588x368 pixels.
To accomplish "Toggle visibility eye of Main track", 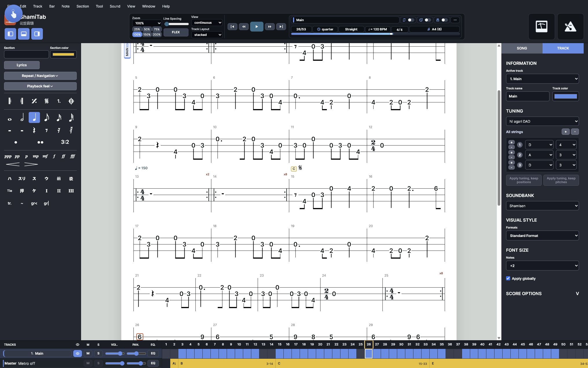I will click(78, 353).
